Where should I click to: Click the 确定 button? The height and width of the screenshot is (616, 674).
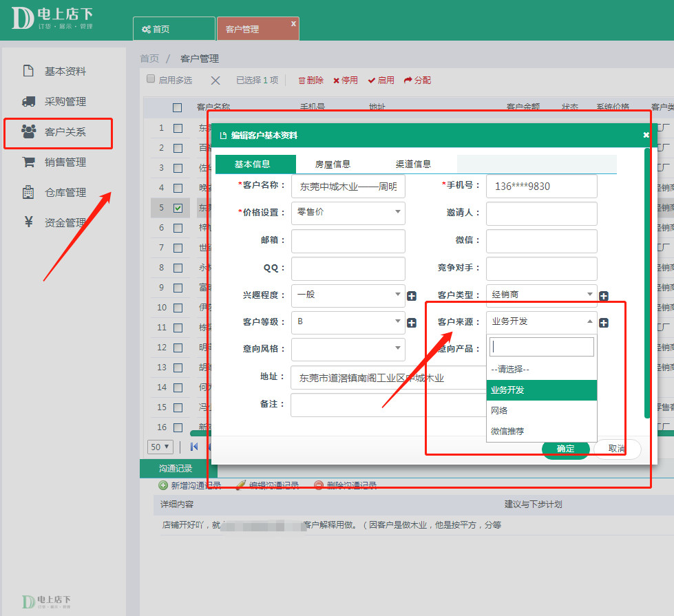[565, 449]
